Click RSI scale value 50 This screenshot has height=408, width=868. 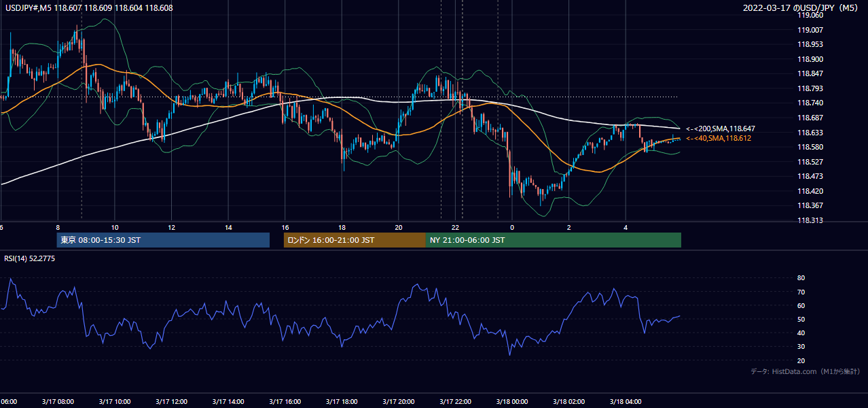(801, 319)
